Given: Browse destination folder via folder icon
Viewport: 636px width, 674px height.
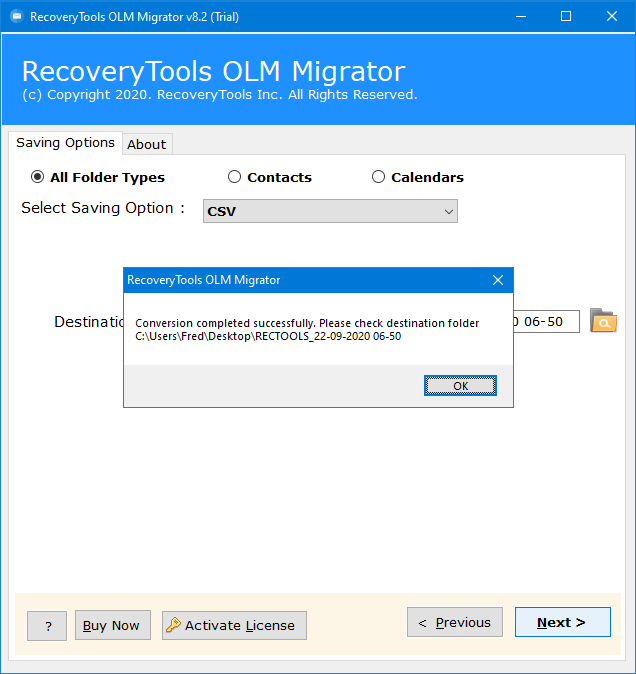Looking at the screenshot, I should point(603,321).
